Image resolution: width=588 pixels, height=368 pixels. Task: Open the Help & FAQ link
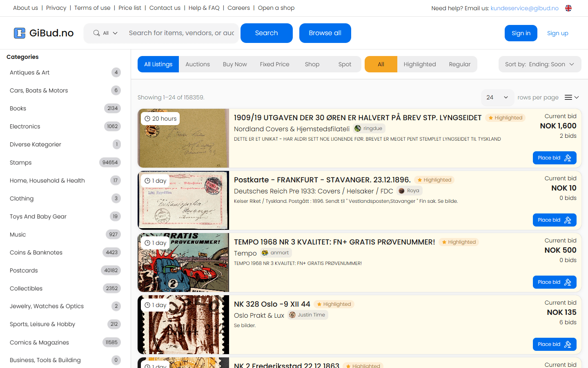(204, 8)
